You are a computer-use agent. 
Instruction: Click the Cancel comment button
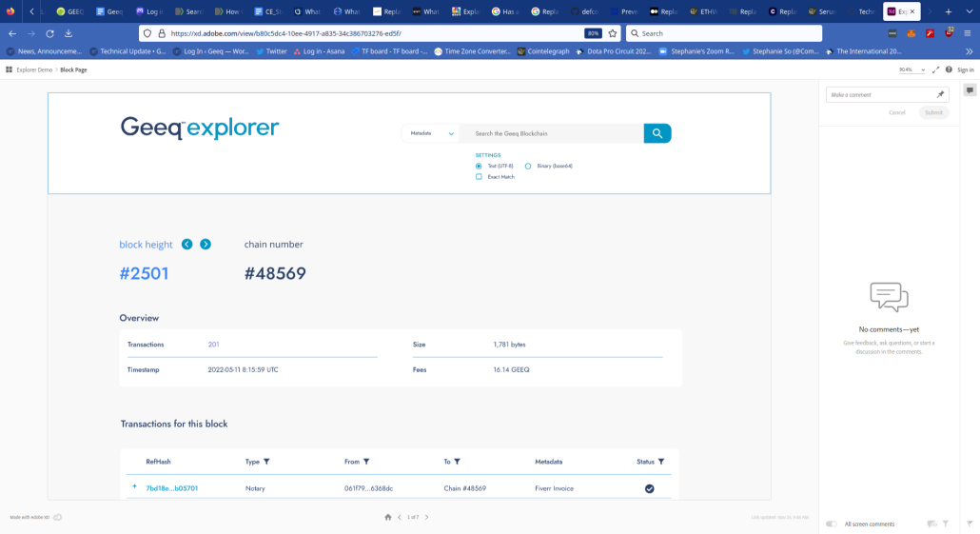(x=897, y=112)
